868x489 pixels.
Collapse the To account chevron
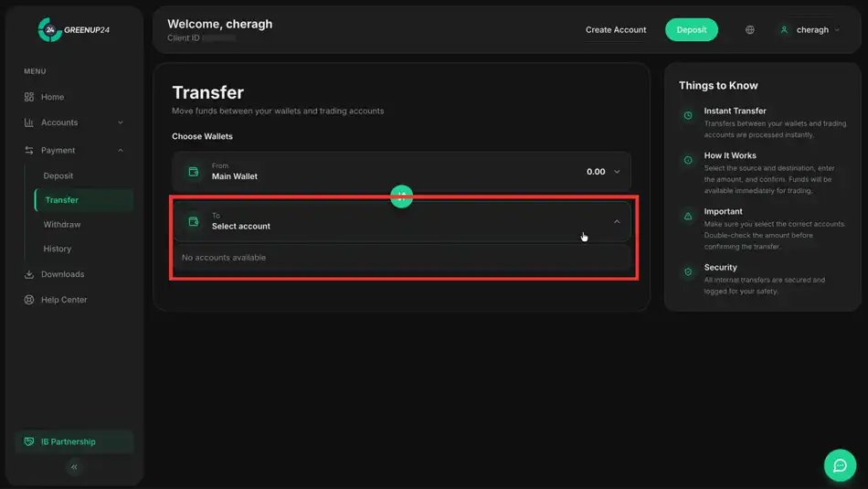[617, 221]
